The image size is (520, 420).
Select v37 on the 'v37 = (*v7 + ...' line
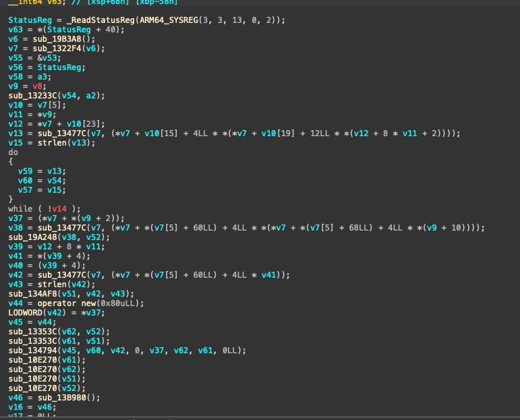pyautogui.click(x=16, y=218)
